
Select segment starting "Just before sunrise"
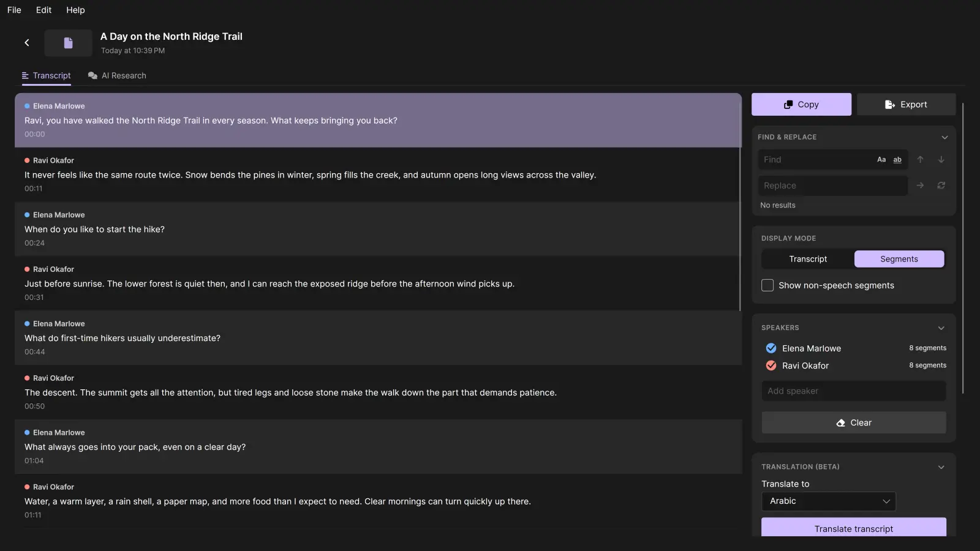378,283
